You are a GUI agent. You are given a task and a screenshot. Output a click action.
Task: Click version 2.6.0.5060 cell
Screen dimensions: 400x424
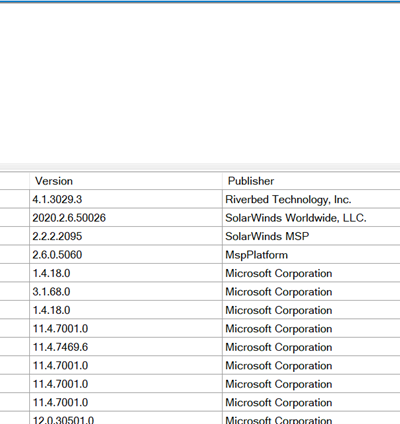coord(126,255)
